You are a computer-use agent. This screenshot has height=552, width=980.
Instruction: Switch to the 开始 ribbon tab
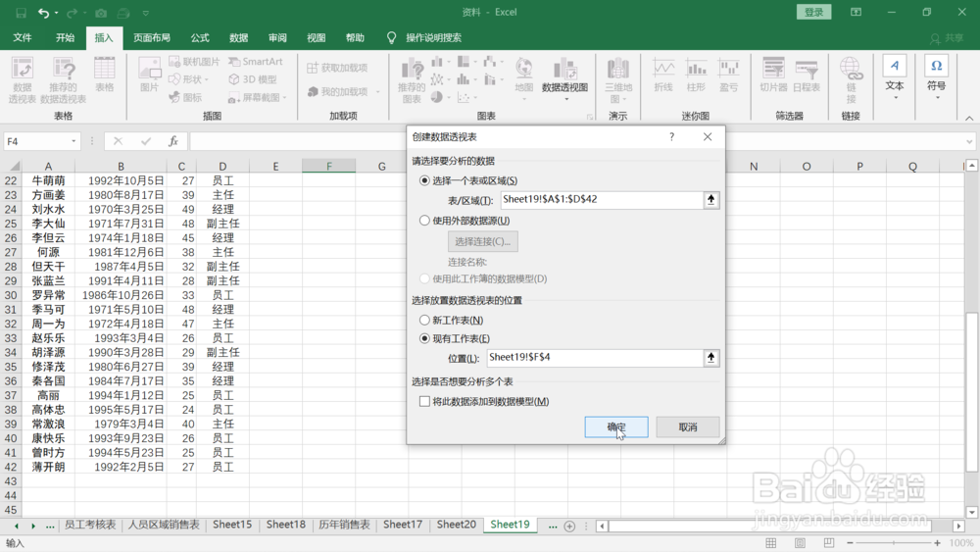click(x=65, y=37)
